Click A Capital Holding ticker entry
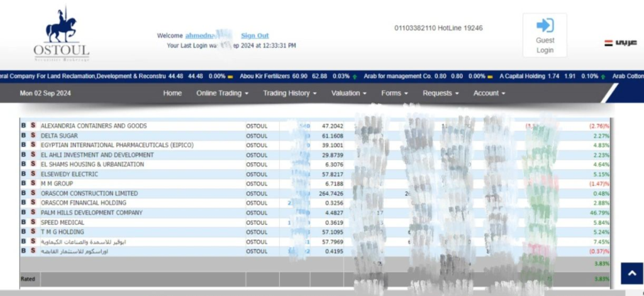This screenshot has height=296, width=644. 522,76
